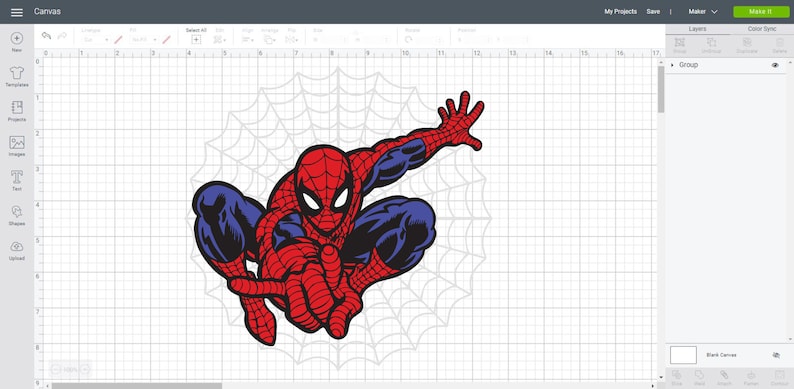Toggle Blank Canvas visibility icon
The width and height of the screenshot is (794, 389).
point(776,355)
